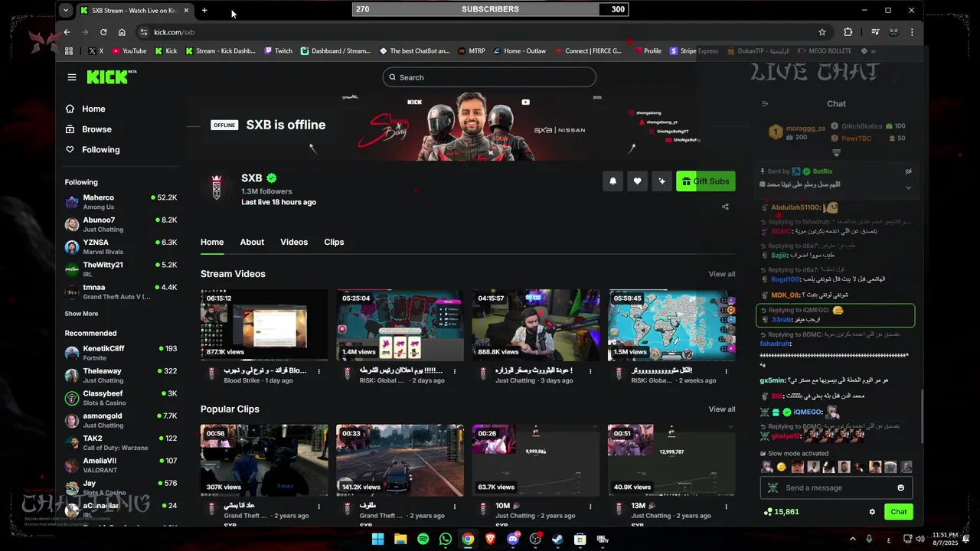Click the first quick emote in chat
Screen dimensions: 980x551
point(767,467)
